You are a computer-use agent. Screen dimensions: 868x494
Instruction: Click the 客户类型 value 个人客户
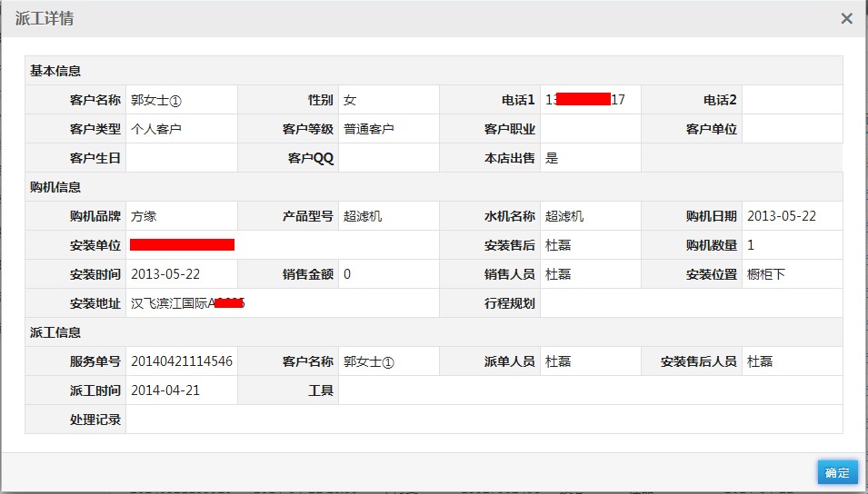(156, 129)
